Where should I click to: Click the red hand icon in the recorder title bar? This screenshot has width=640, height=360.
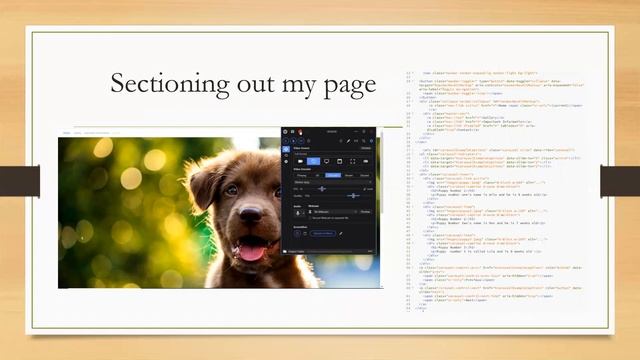click(300, 132)
